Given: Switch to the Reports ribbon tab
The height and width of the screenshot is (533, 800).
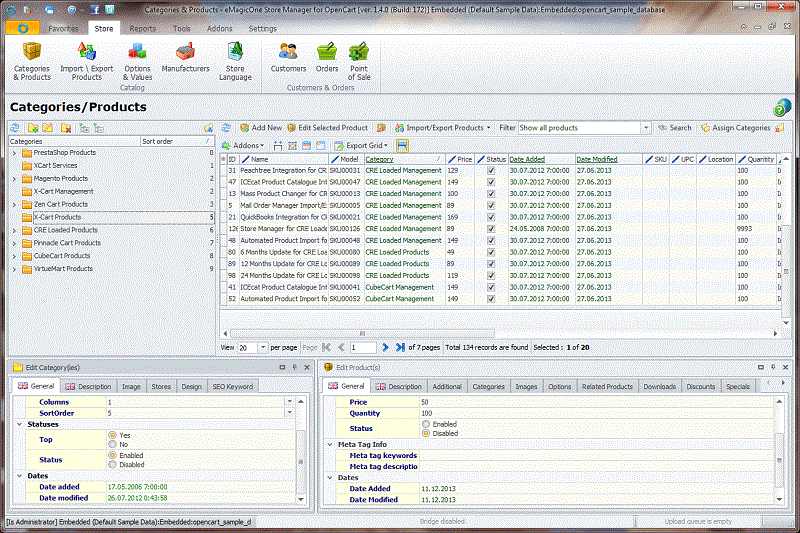Looking at the screenshot, I should click(x=142, y=29).
